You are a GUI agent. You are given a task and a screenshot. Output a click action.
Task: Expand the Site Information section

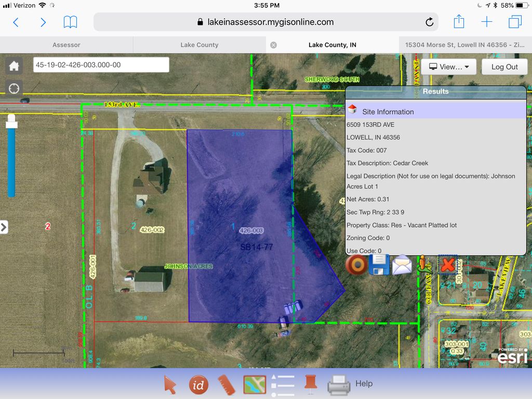pyautogui.click(x=388, y=111)
